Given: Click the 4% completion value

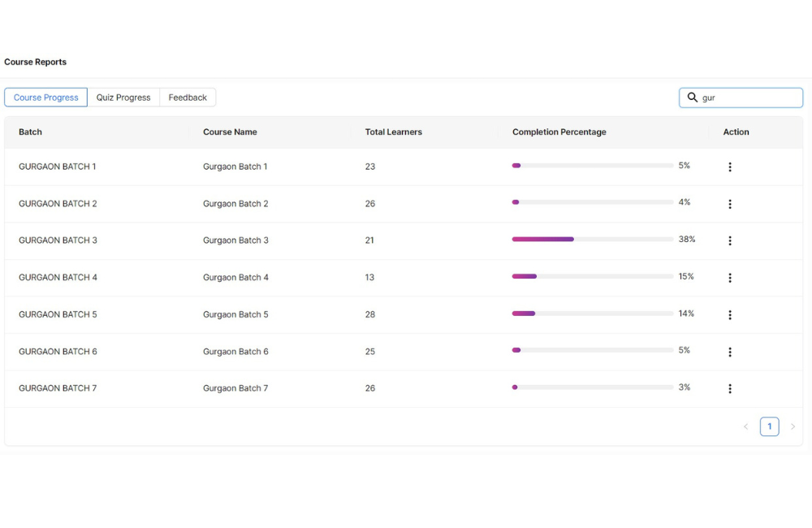Looking at the screenshot, I should pos(684,202).
